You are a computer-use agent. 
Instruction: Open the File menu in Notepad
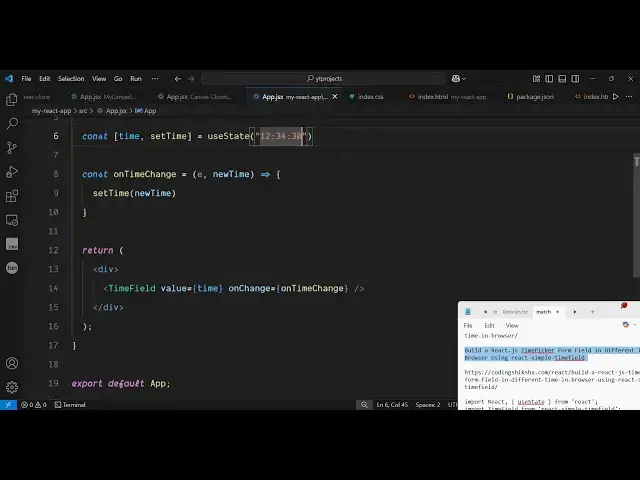pyautogui.click(x=468, y=325)
